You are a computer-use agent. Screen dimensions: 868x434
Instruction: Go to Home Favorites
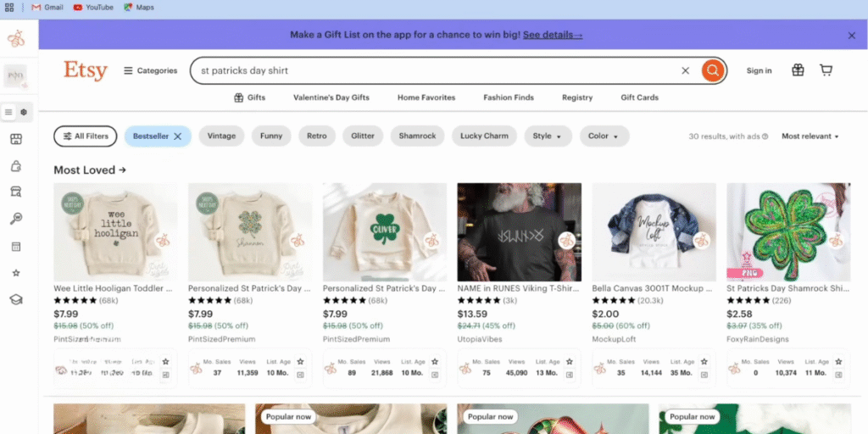[426, 98]
